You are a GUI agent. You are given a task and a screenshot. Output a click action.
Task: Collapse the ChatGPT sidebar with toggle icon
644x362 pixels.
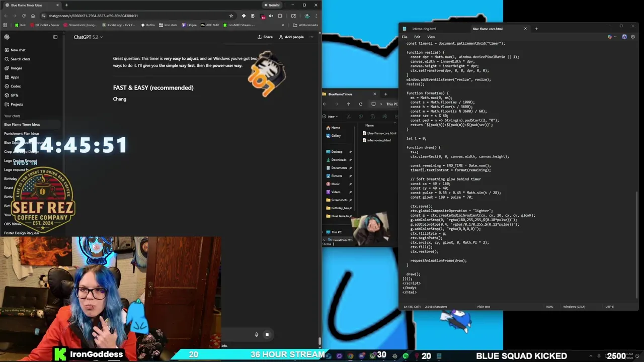(x=55, y=37)
